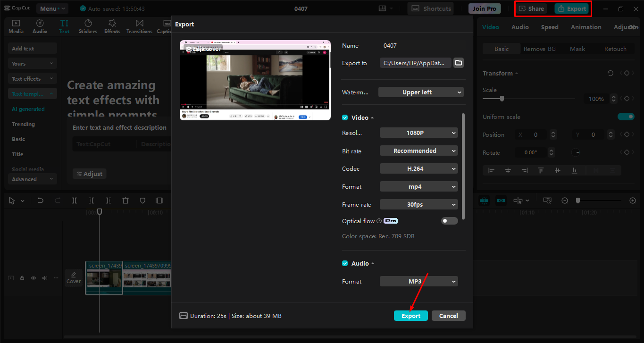Open the track more options dots
644x343 pixels.
[x=56, y=278]
